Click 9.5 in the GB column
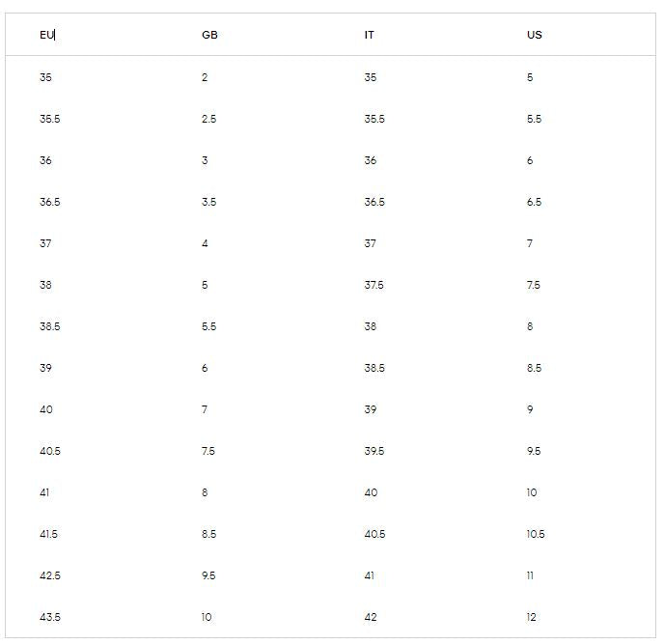 (208, 575)
